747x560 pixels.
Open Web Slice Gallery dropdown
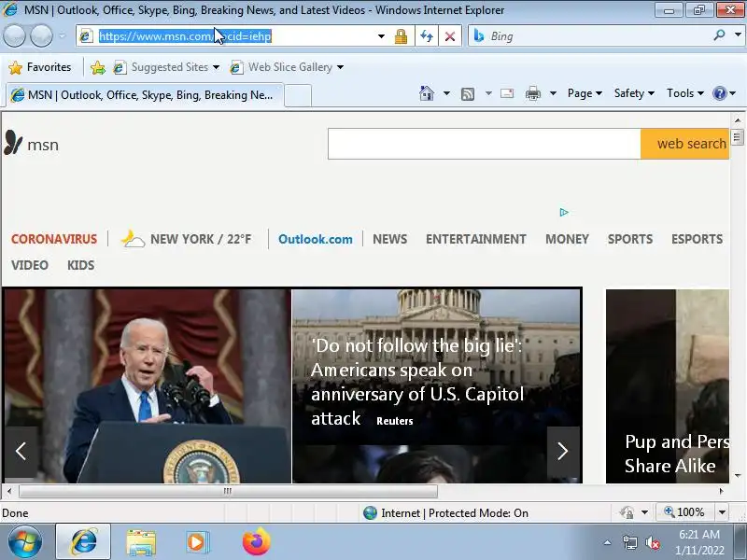coord(287,67)
